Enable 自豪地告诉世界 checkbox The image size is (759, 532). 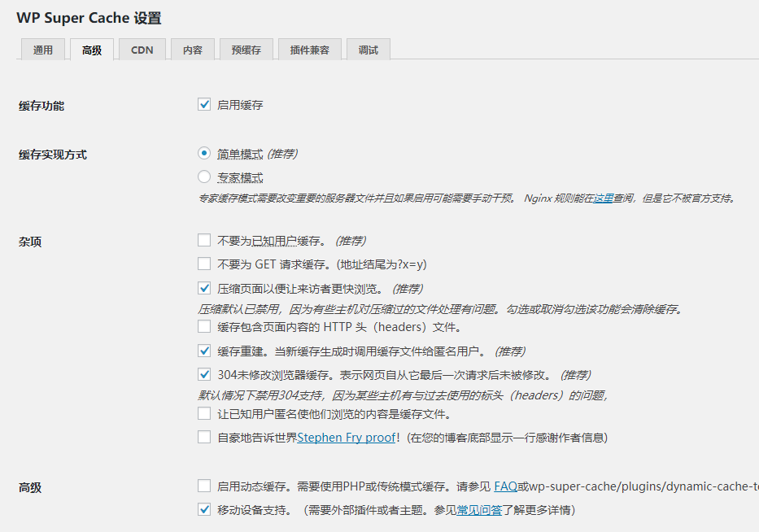pyautogui.click(x=204, y=438)
